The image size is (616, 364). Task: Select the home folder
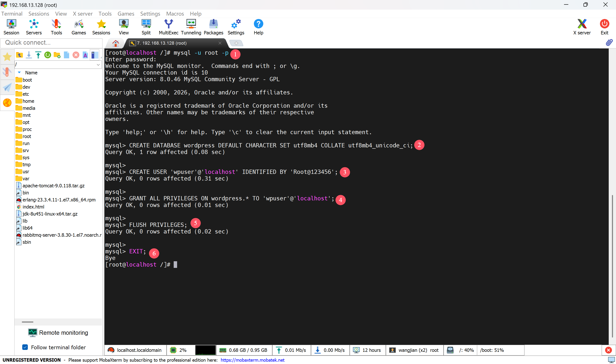(25, 101)
